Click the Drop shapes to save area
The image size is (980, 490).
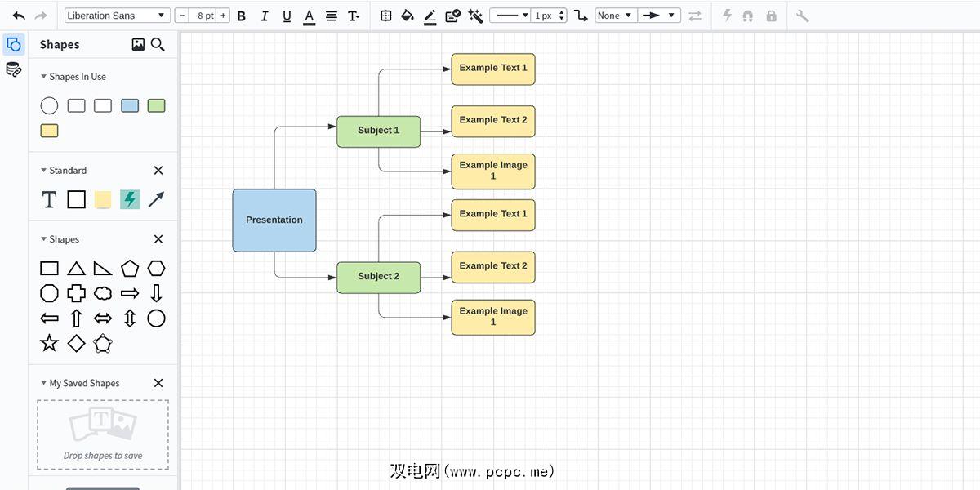pyautogui.click(x=103, y=434)
